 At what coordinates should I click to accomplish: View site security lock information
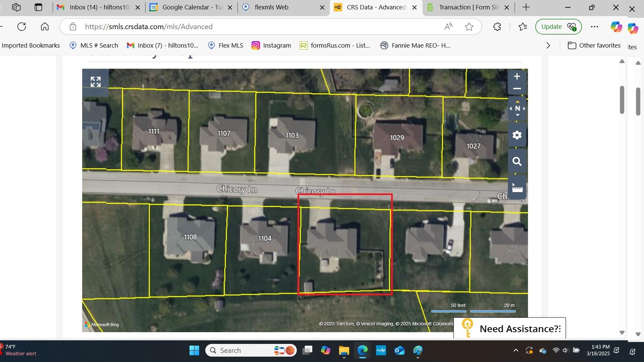pos(73,27)
